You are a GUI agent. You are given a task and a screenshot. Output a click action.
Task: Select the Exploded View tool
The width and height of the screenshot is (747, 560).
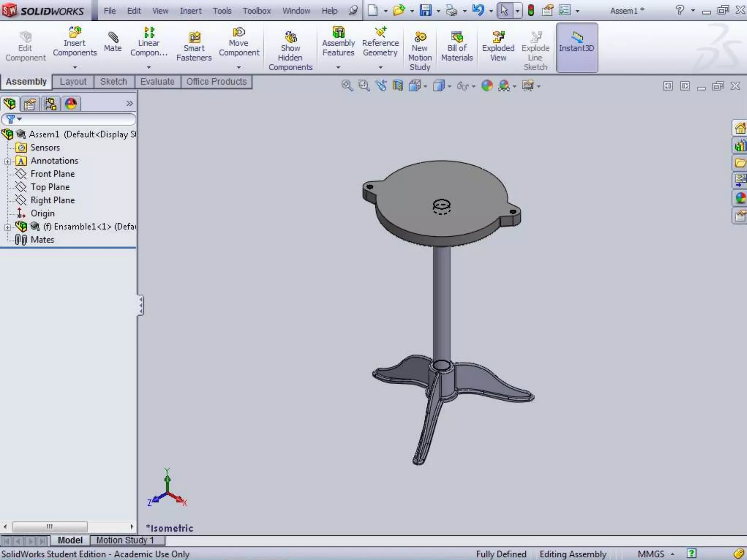pos(498,47)
